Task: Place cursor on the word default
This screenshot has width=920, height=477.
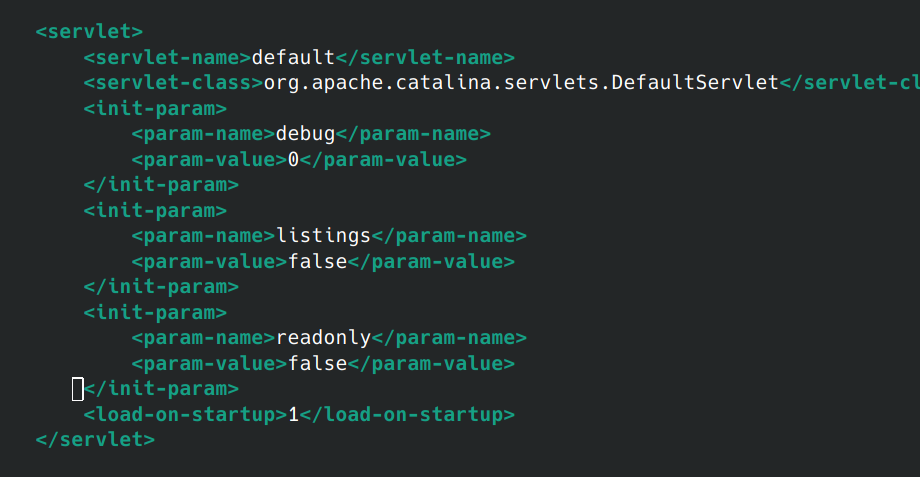Action: [x=294, y=57]
